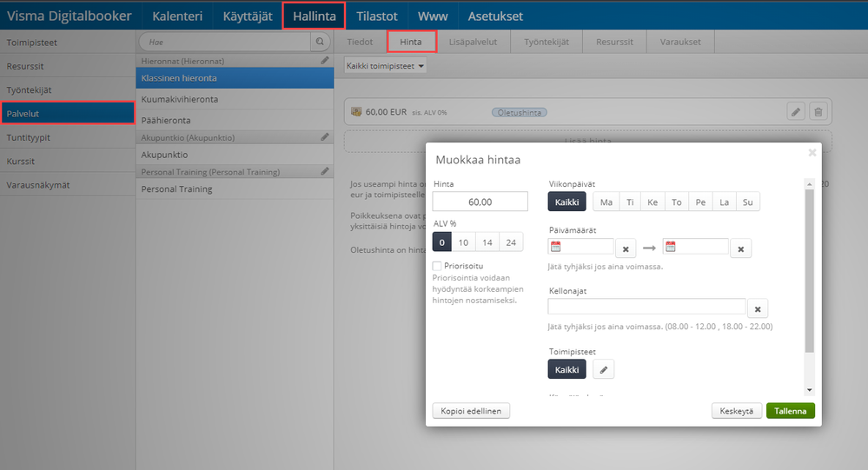
Task: Click Visma Digitalbooker logo link
Action: 70,16
